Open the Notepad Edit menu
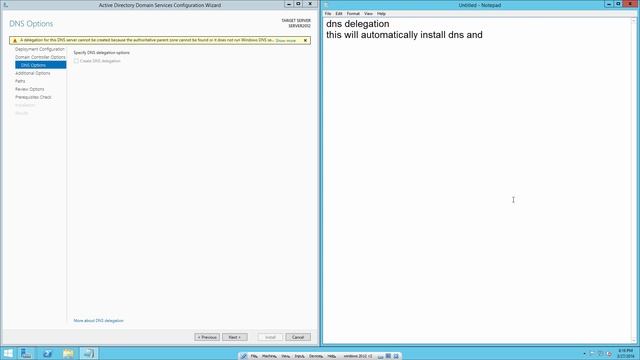640x360 pixels. [339, 13]
